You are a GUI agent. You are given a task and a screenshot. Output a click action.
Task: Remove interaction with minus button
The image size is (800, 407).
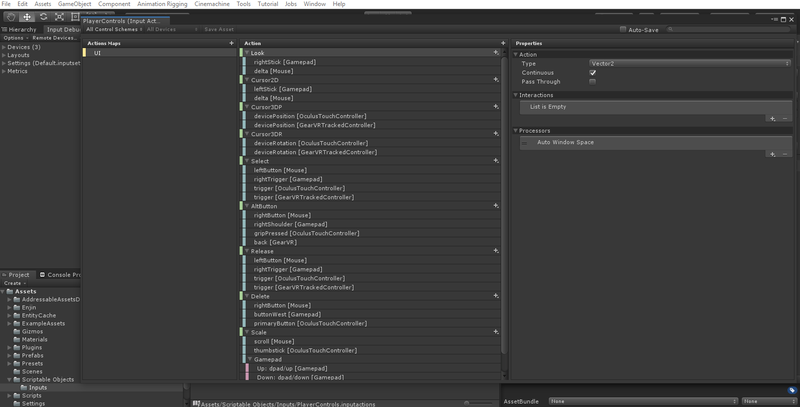click(785, 118)
